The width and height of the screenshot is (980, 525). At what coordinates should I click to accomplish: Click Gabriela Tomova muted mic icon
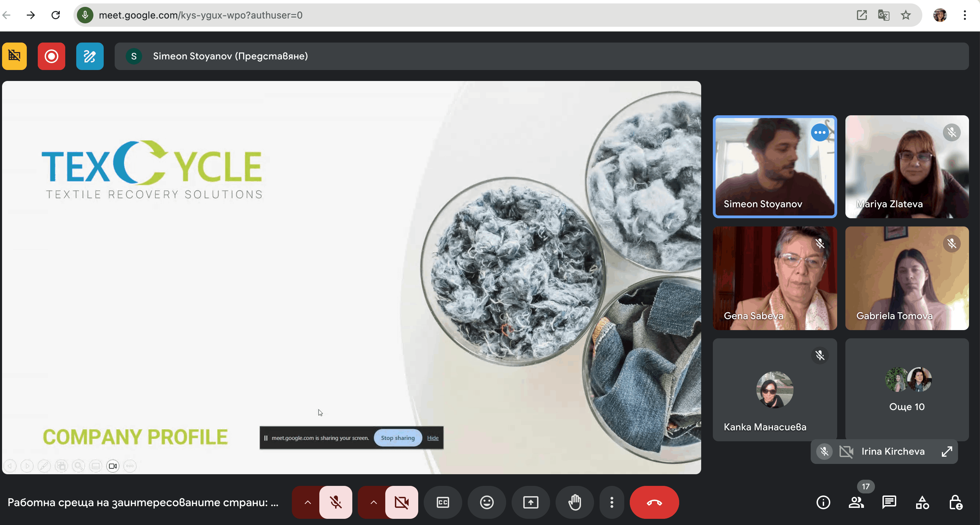click(952, 244)
